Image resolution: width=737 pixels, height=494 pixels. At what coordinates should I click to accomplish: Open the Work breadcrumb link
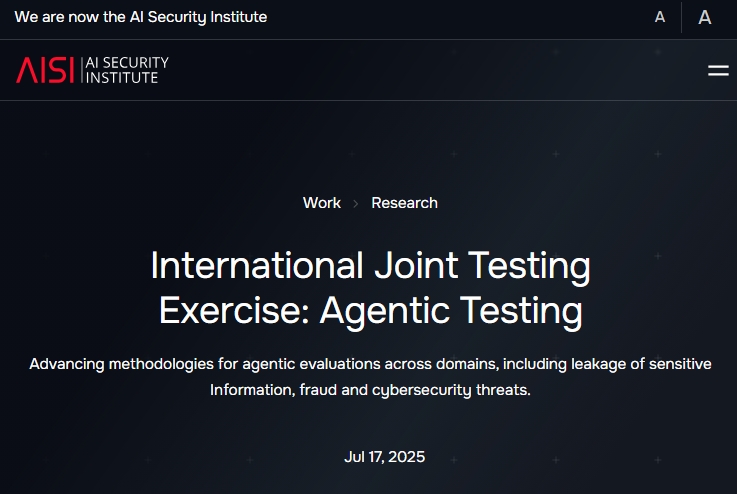pyautogui.click(x=322, y=203)
